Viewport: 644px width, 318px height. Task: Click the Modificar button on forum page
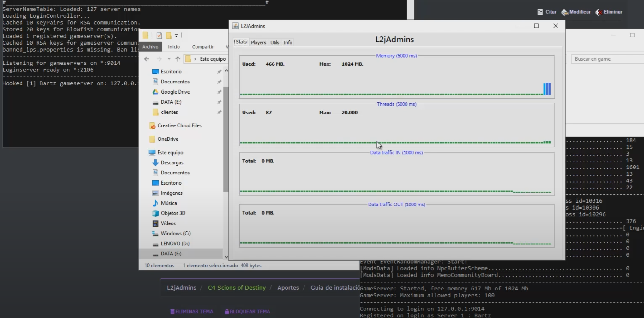[576, 12]
